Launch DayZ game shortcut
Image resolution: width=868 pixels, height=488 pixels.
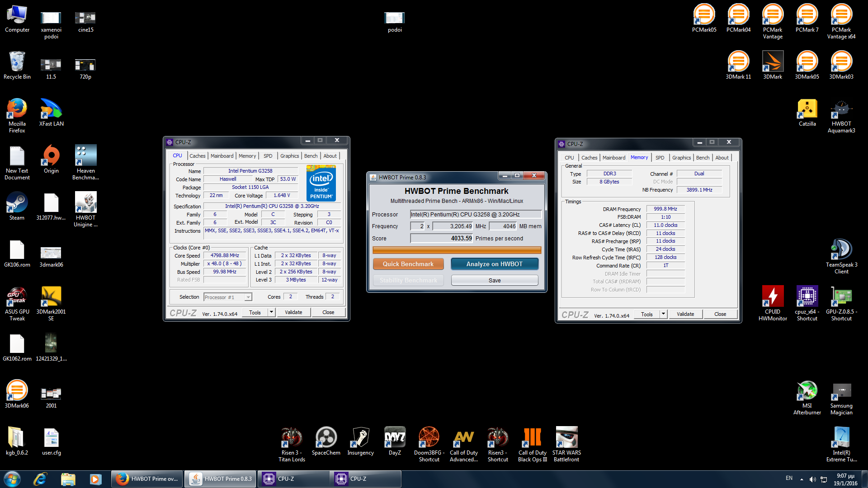395,441
